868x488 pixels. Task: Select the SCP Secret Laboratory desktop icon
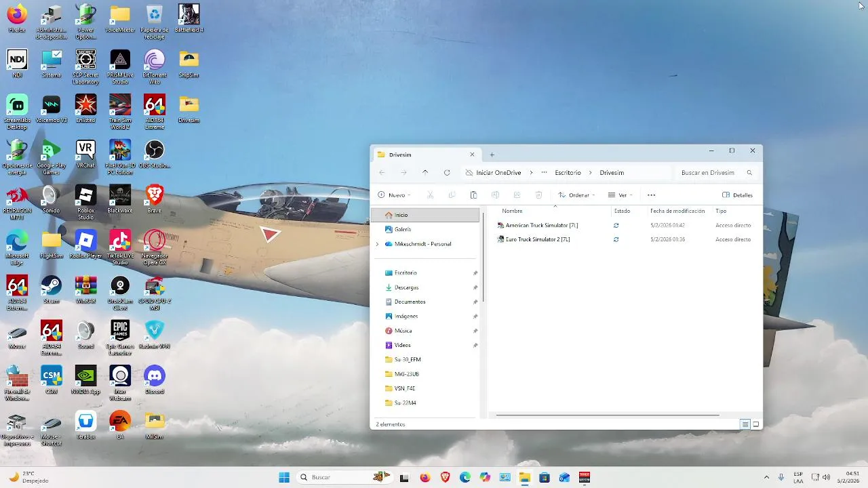(x=85, y=67)
